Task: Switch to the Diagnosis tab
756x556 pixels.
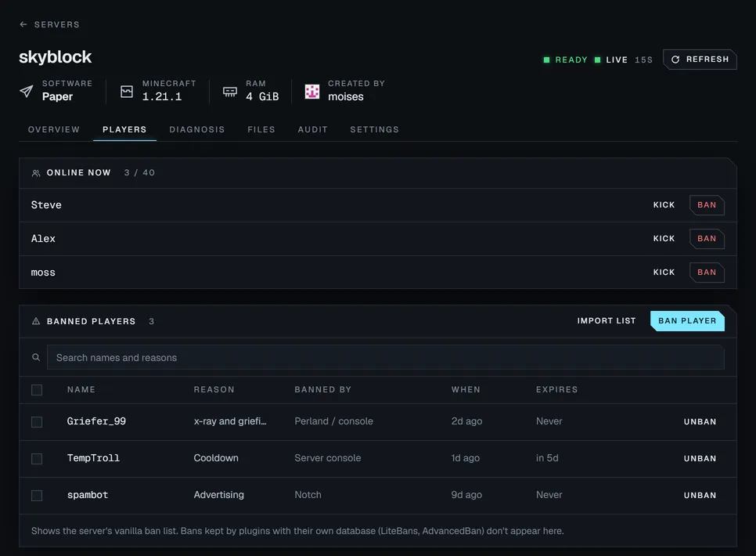Action: pos(196,129)
